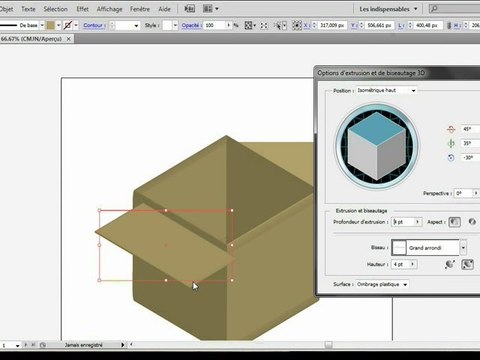This screenshot has width=480, height=360.
Task: Click the select similar objects icon
Action: (x=277, y=25)
